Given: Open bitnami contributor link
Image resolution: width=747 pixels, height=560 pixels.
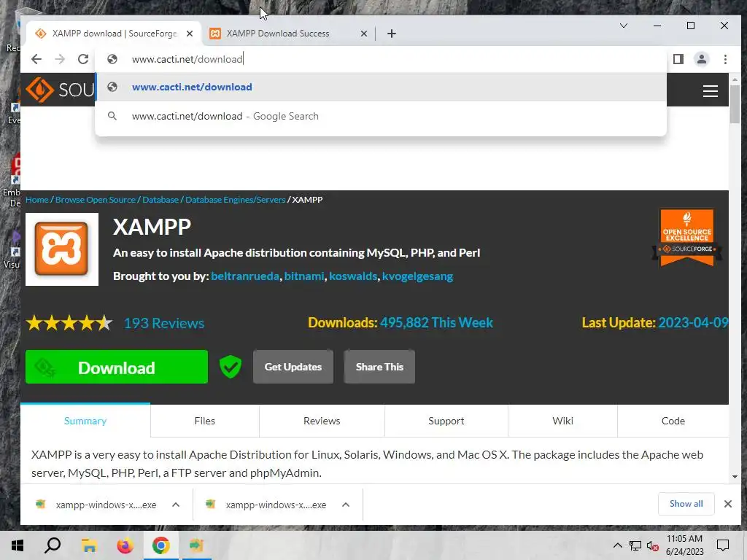Looking at the screenshot, I should click(304, 276).
